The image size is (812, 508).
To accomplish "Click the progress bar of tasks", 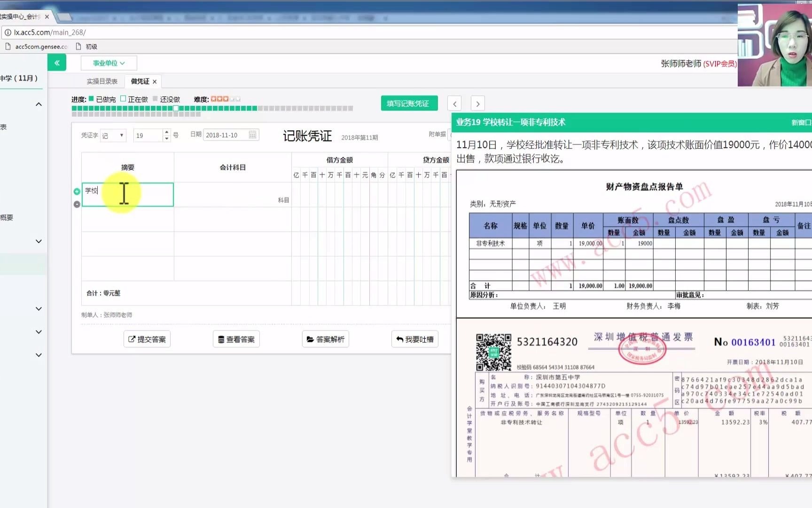I will 212,111.
